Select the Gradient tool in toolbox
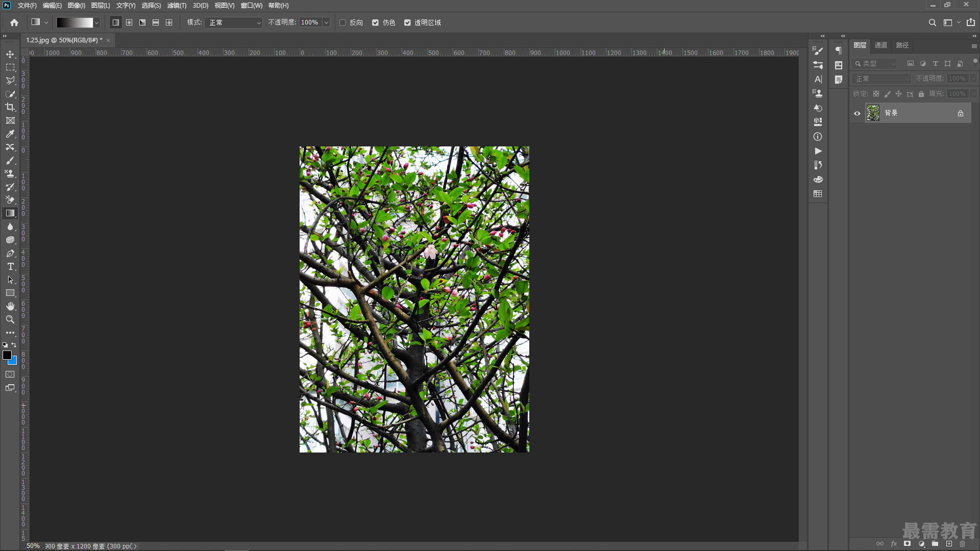Screen dimensions: 980x551 pos(10,213)
